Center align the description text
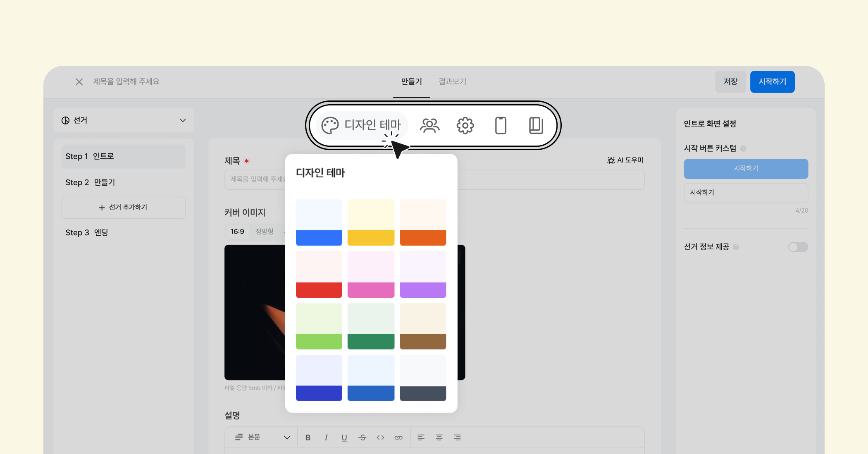Image resolution: width=868 pixels, height=454 pixels. point(439,437)
